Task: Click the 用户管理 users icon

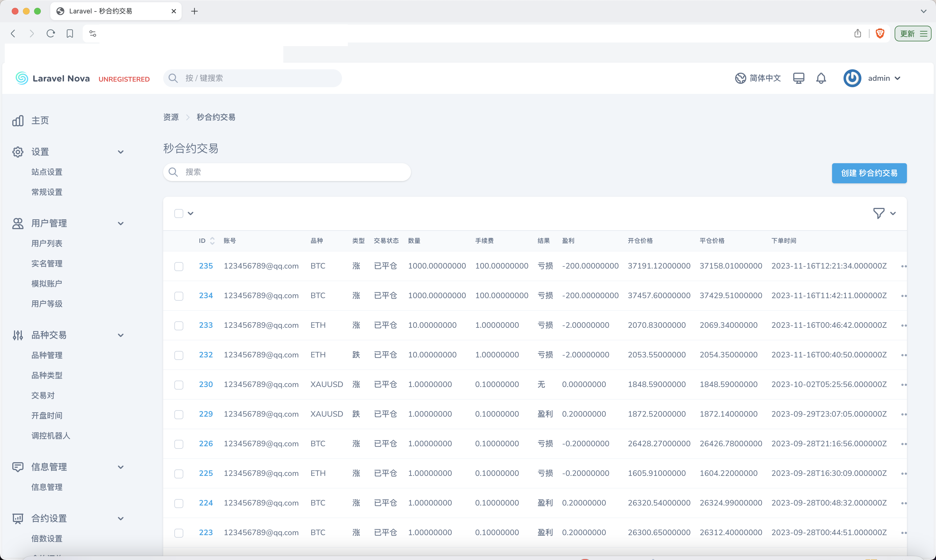Action: click(18, 223)
